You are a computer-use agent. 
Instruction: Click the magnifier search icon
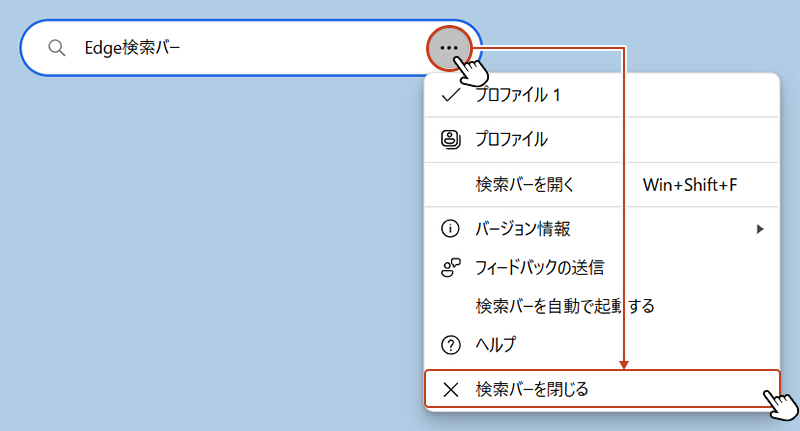pos(57,48)
